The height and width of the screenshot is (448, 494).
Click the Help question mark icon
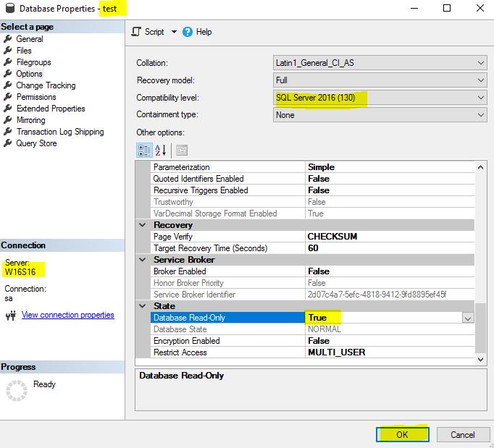[x=188, y=32]
